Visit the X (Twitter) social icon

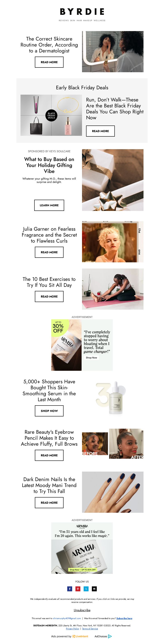point(86,589)
